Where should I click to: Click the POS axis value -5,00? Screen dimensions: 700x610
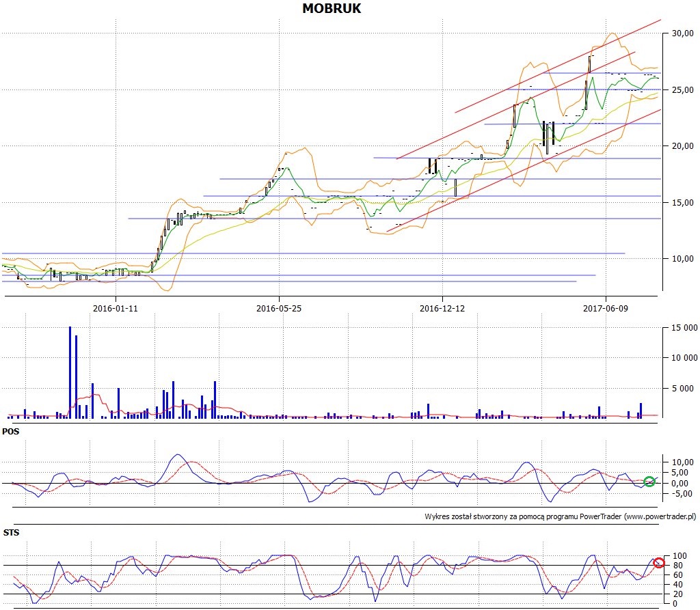coord(682,494)
